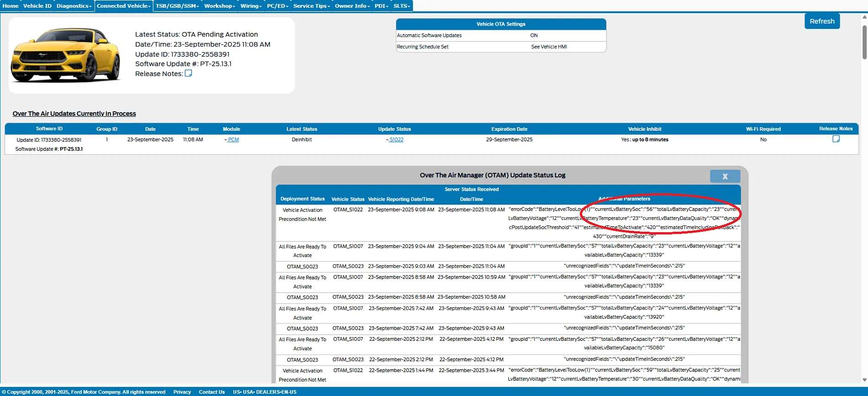Image resolution: width=868 pixels, height=396 pixels.
Task: Select the '22-September-2025 4:12 PM' OTAM_S1007 server time
Action: [x=471, y=339]
